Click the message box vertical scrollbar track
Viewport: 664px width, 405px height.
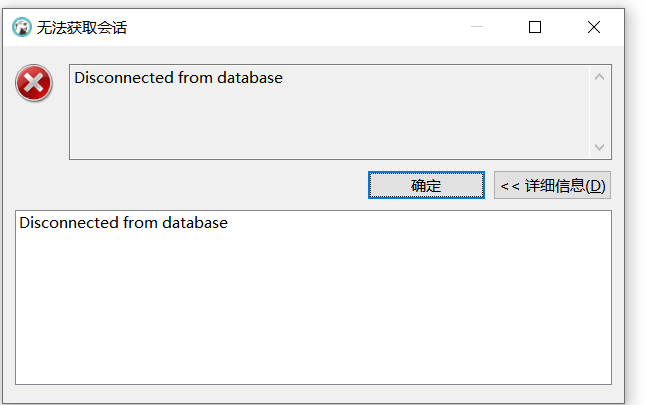point(599,112)
